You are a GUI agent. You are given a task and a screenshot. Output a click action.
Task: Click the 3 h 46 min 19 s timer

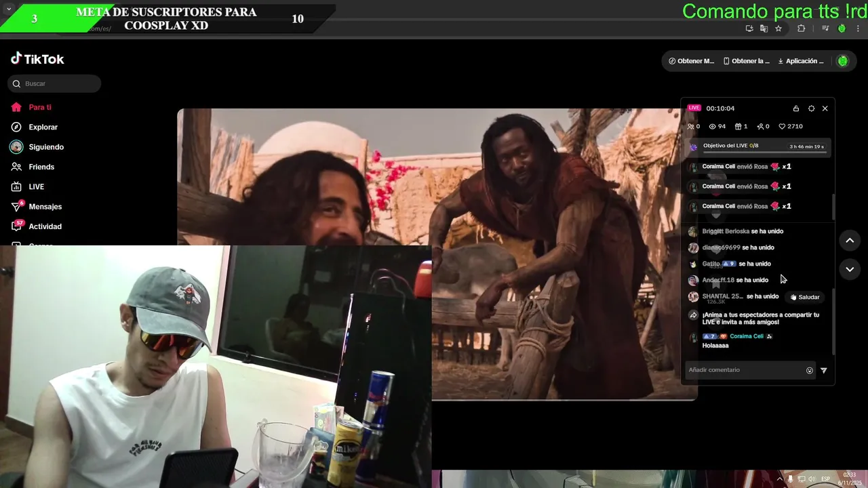pyautogui.click(x=806, y=146)
